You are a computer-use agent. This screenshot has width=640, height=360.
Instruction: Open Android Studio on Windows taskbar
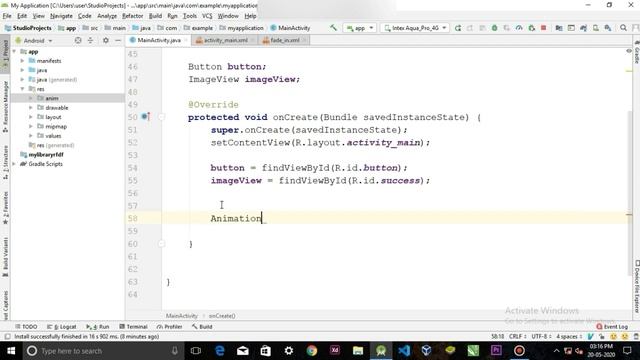point(380,351)
